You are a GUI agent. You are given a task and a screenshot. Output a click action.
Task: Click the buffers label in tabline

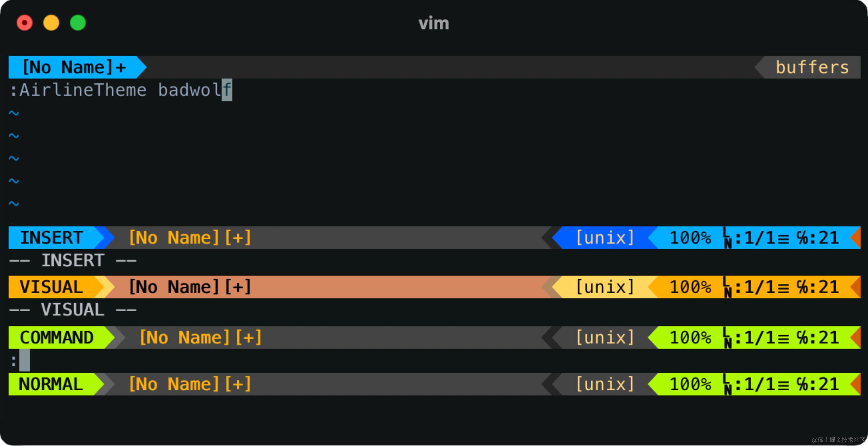(x=812, y=67)
